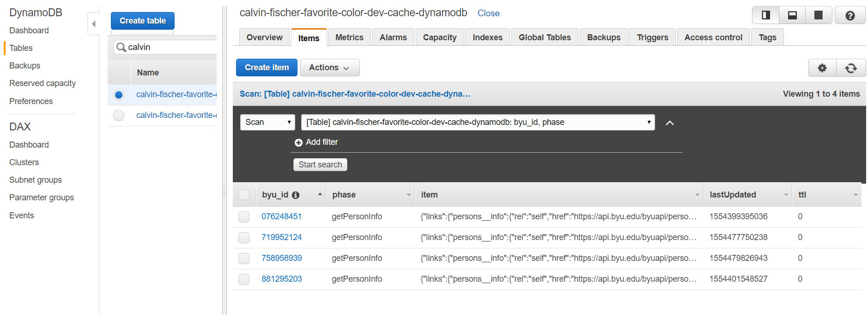The image size is (868, 315).
Task: Open the Scan/Query type dropdown
Action: click(x=267, y=122)
